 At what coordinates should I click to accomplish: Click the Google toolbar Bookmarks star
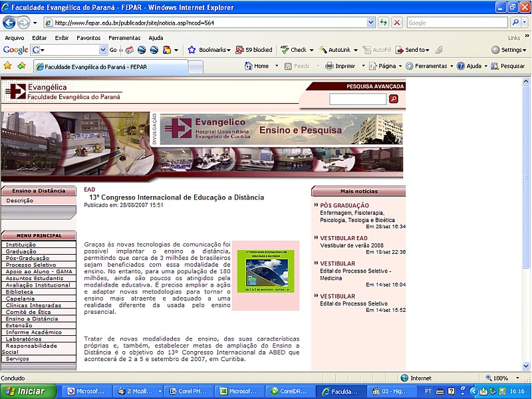tap(192, 50)
